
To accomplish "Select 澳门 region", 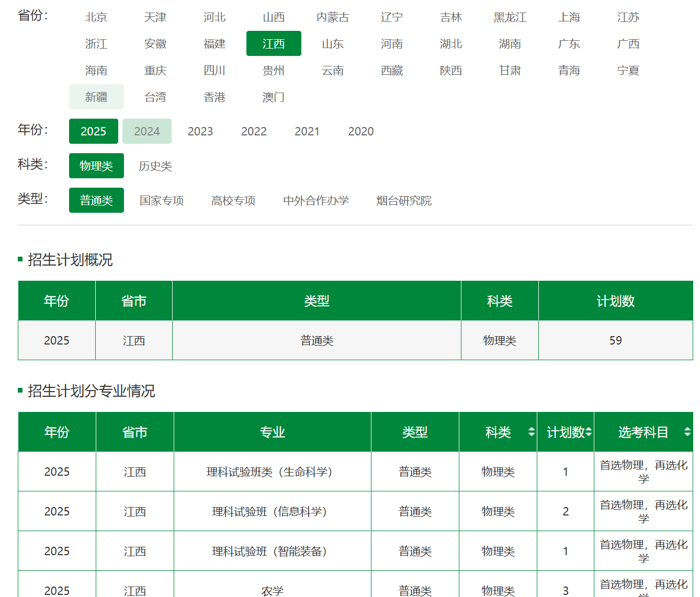I will click(273, 97).
